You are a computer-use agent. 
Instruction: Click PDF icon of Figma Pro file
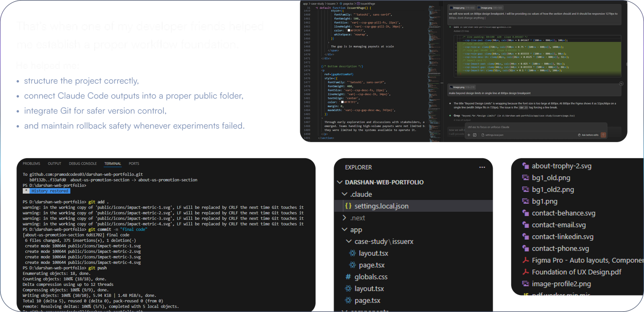(x=525, y=260)
